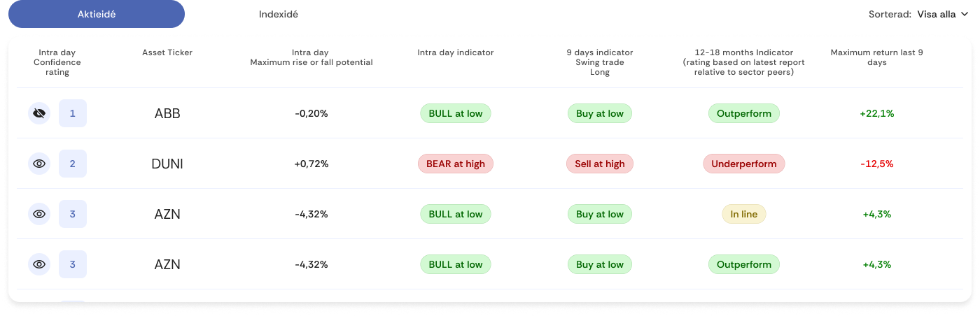Click the yellow In line badge

pos(743,214)
